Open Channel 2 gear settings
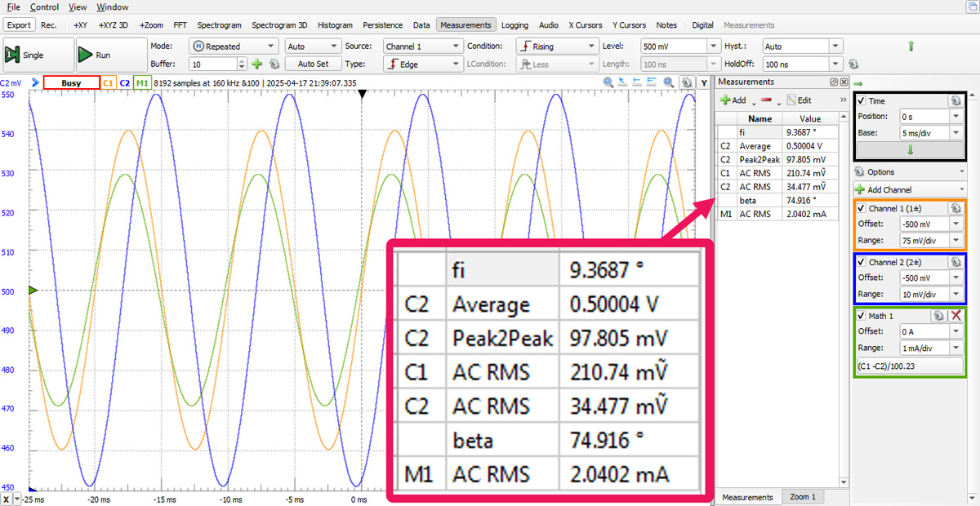 955,262
